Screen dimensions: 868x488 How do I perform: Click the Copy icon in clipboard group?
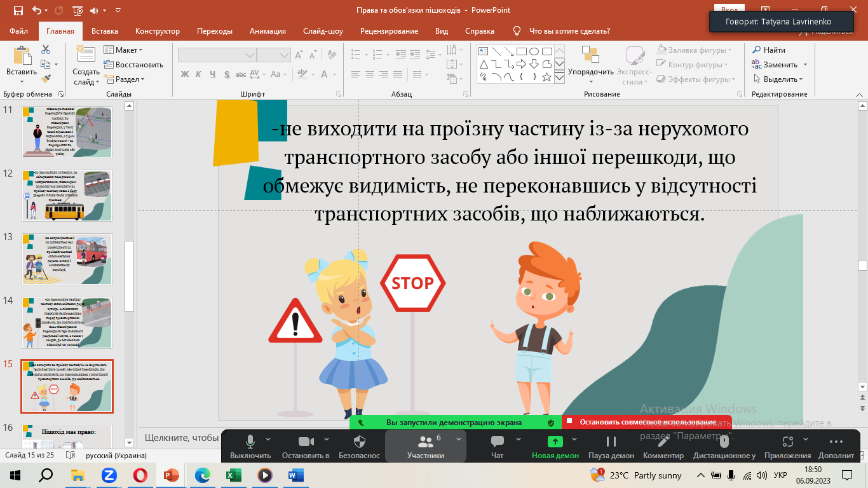pyautogui.click(x=45, y=64)
